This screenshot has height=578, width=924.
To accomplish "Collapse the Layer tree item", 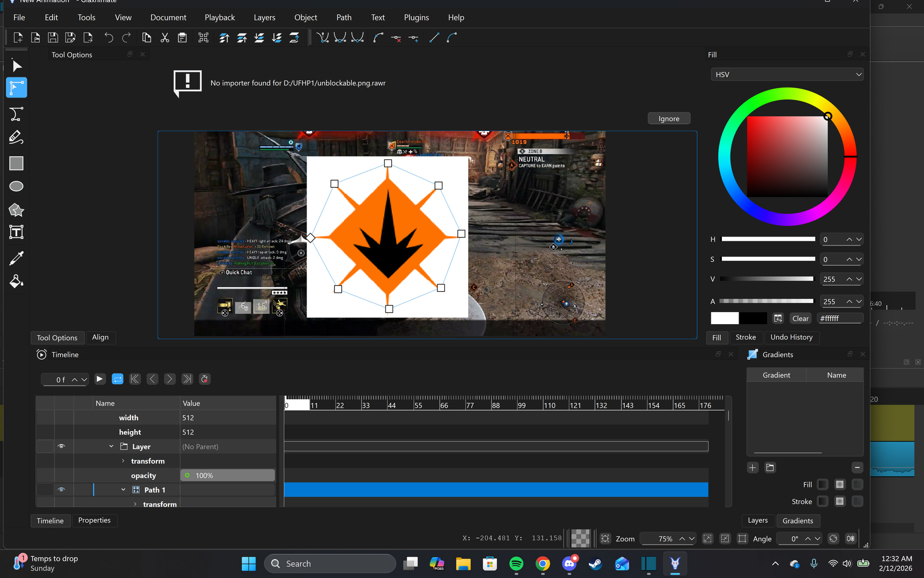I will click(x=111, y=447).
